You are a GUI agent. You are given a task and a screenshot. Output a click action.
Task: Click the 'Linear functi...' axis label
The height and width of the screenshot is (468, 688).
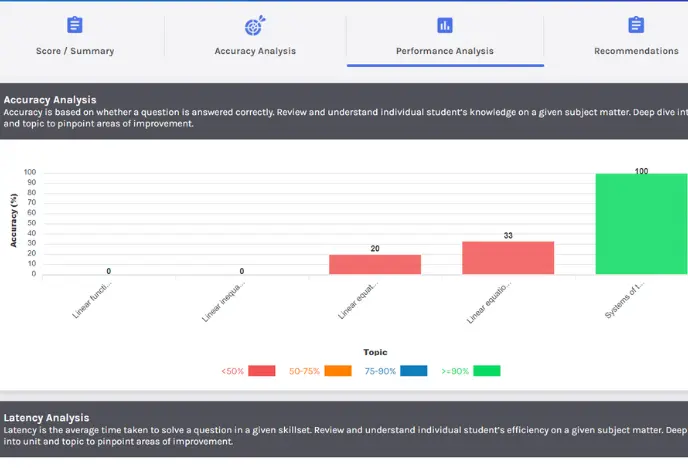[x=87, y=301]
